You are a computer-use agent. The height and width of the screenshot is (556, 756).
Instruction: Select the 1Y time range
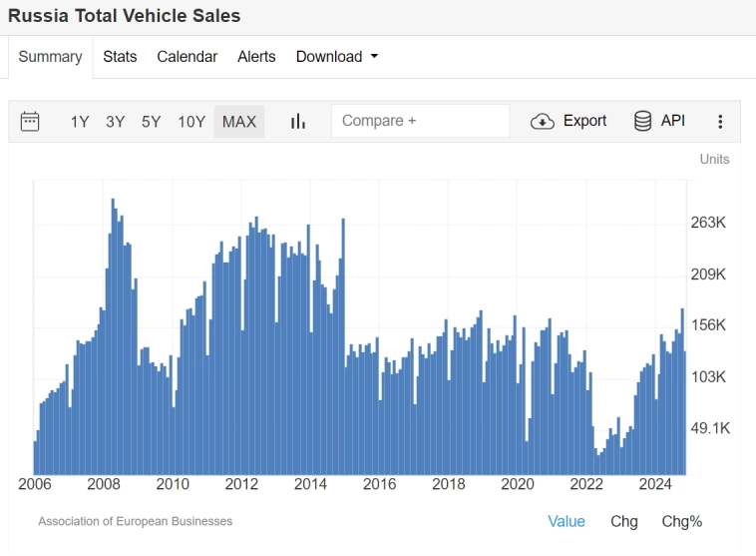point(80,122)
